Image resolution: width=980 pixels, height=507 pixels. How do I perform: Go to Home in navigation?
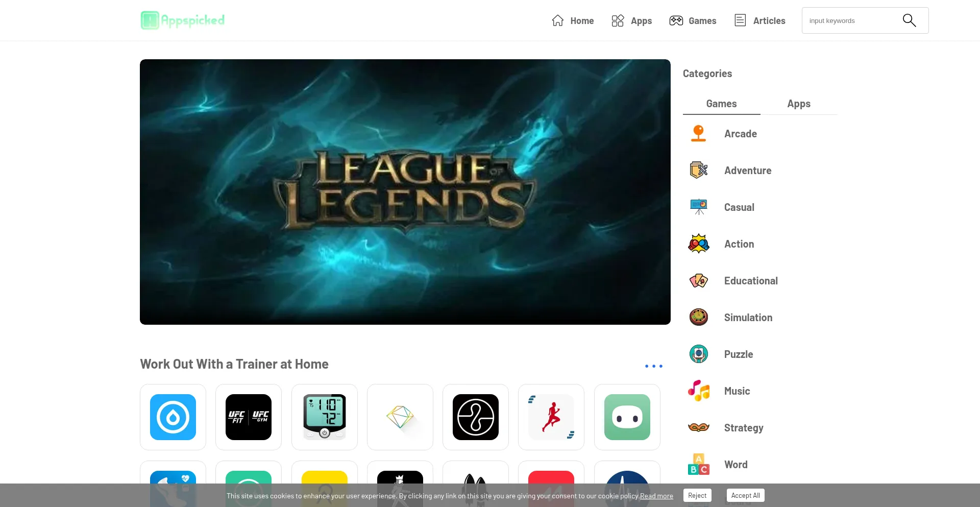582,21
